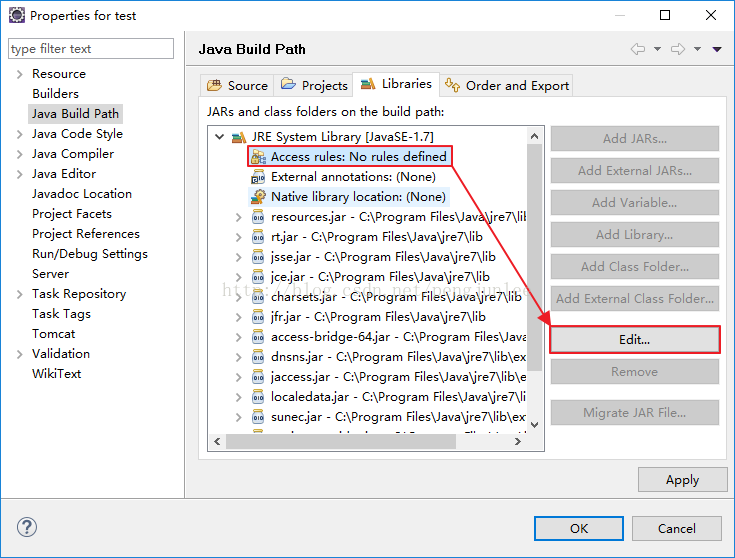The width and height of the screenshot is (735, 558).
Task: Open the forward history dropdown arrow
Action: click(x=698, y=49)
